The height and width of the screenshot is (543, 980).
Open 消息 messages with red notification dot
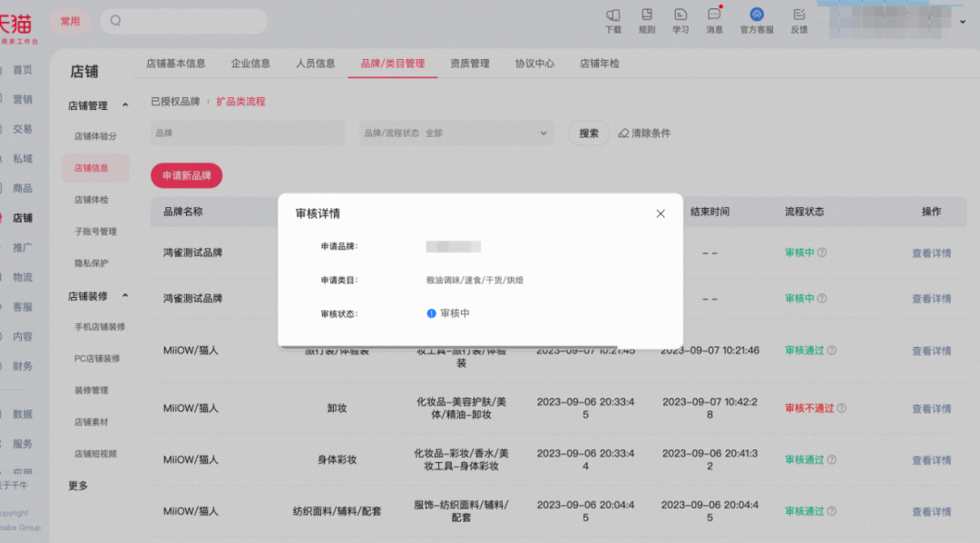tap(714, 15)
